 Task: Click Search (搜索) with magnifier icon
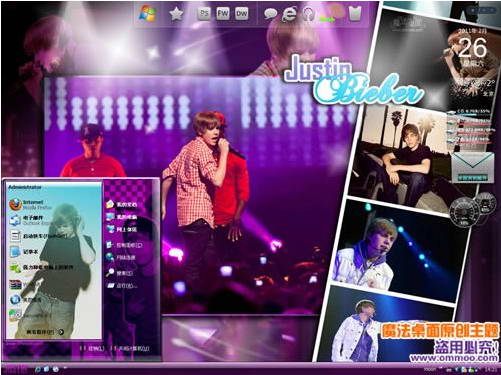[119, 273]
